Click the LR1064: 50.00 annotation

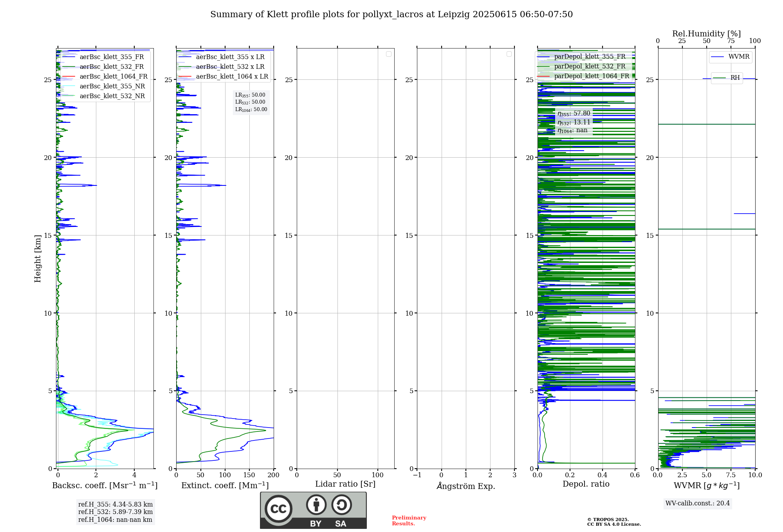(x=251, y=110)
